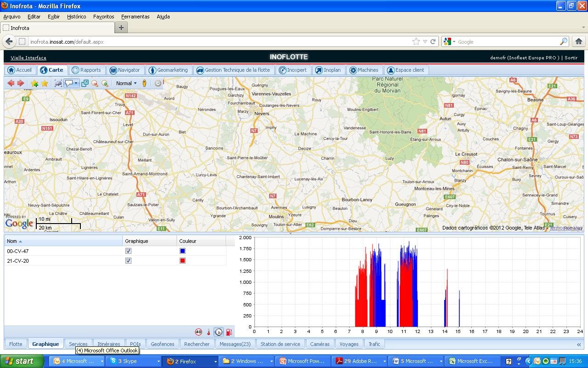Open Gestion Technique de la flotte tab
Image resolution: width=588 pixels, height=368 pixels.
pyautogui.click(x=234, y=70)
